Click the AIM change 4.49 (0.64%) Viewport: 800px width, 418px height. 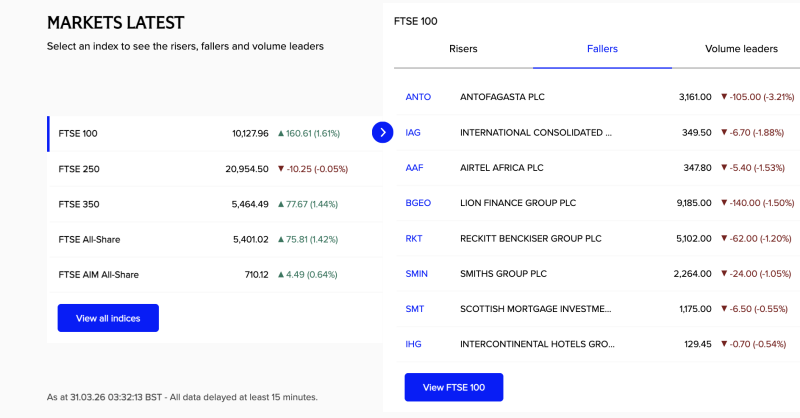point(308,275)
